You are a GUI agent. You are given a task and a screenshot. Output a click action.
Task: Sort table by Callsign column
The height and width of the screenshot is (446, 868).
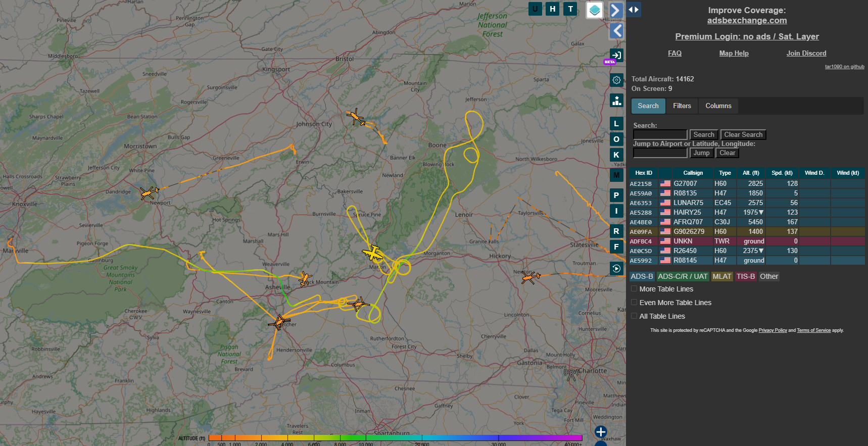[x=693, y=173]
